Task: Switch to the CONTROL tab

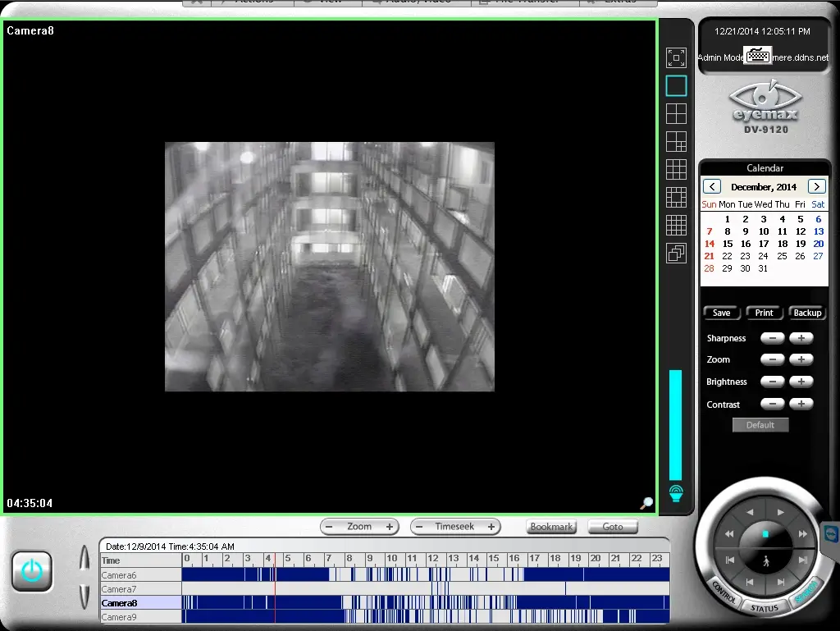Action: [723, 592]
